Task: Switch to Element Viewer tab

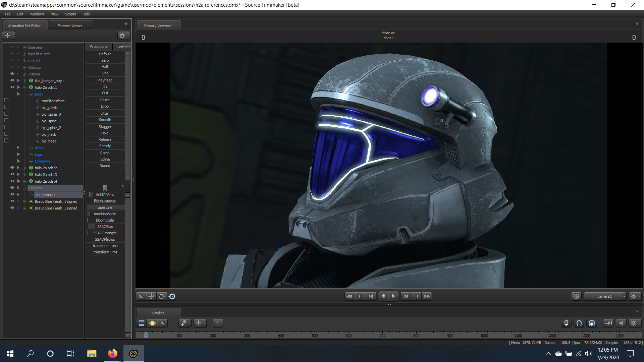Action: [x=70, y=26]
